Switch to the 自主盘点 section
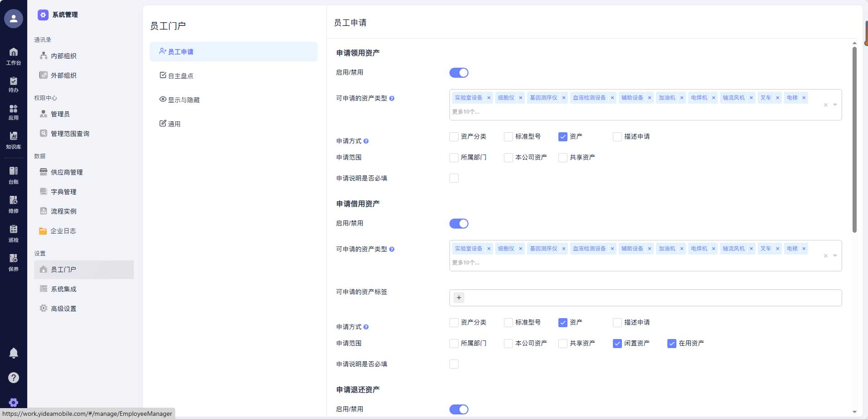868x419 pixels. (x=181, y=75)
